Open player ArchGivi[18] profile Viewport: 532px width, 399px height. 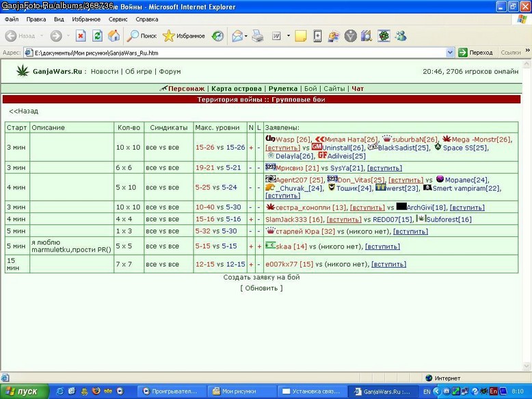427,208
